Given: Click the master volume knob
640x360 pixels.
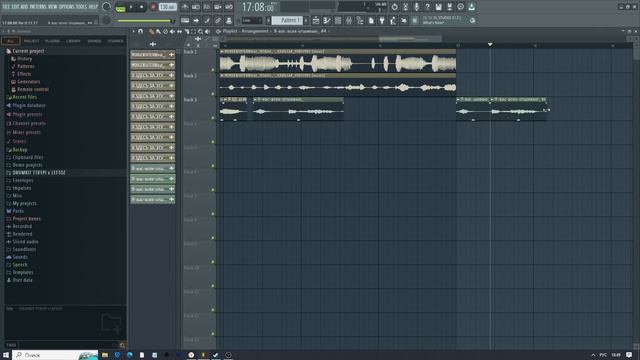Looking at the screenshot, I should (107, 7).
